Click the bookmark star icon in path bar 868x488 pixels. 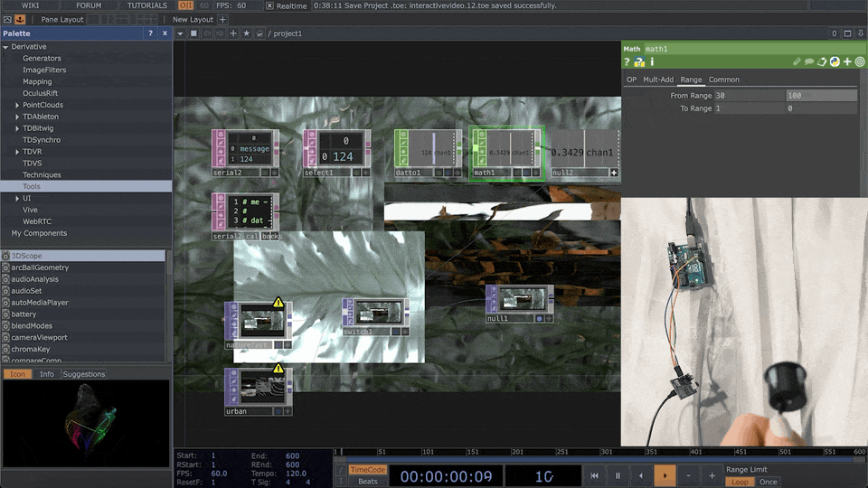click(247, 33)
